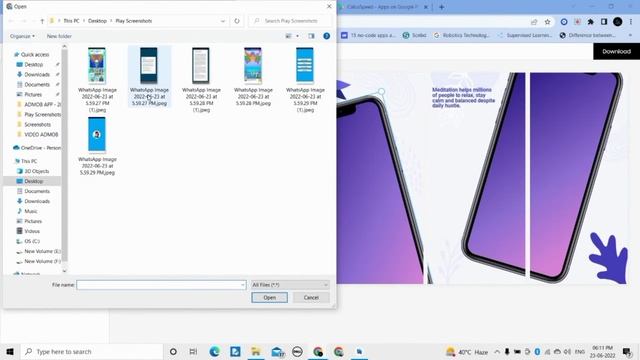Screen dimensions: 640x360
Task: Open the Windows Start menu
Action: coord(10,351)
